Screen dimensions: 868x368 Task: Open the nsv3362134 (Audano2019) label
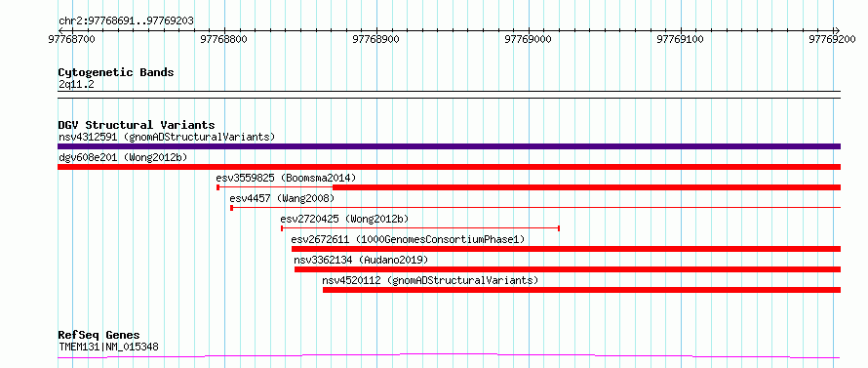[361, 260]
